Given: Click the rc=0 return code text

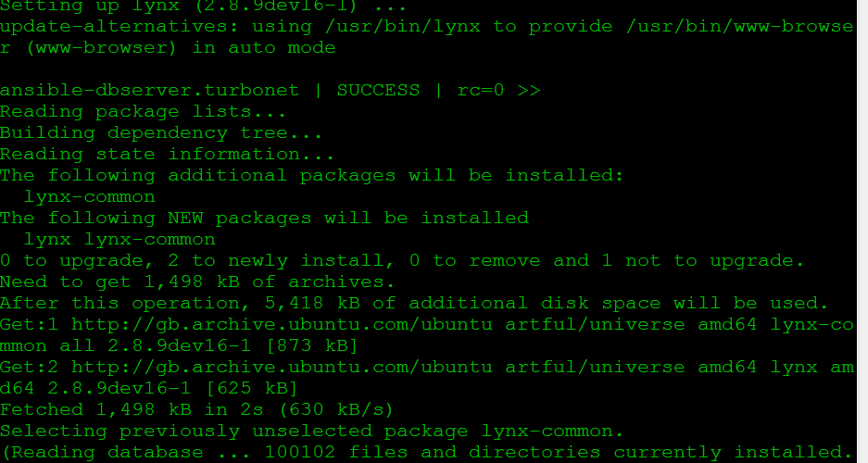Looking at the screenshot, I should point(481,90).
